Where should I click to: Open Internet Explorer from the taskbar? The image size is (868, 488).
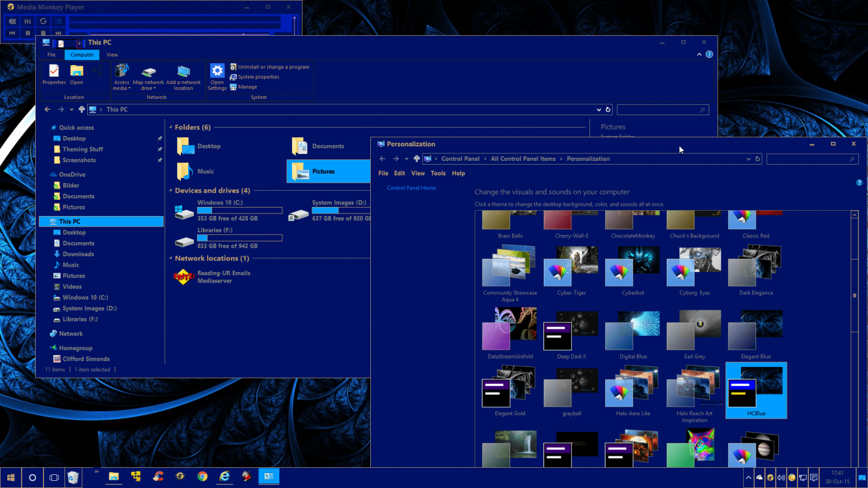[224, 477]
